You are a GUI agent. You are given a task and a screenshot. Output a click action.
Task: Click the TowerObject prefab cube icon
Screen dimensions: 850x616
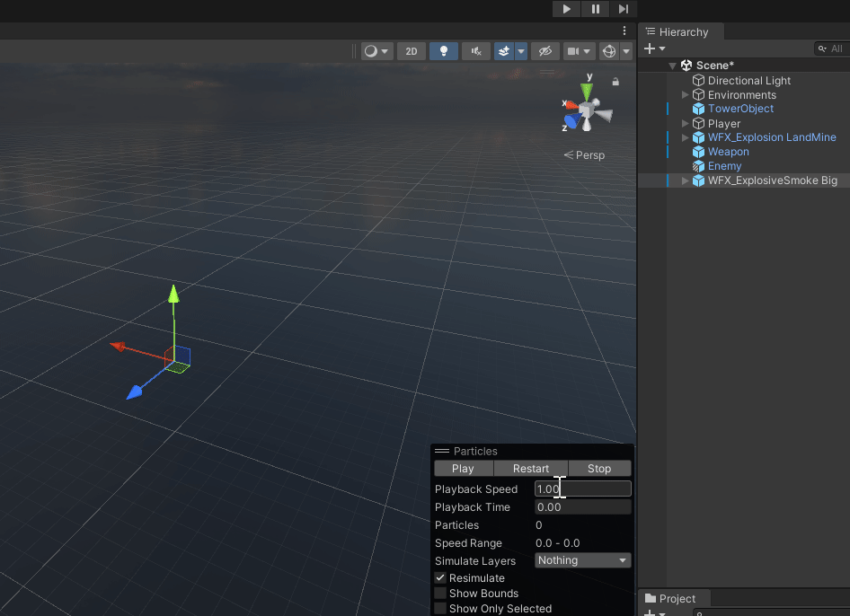tap(699, 109)
